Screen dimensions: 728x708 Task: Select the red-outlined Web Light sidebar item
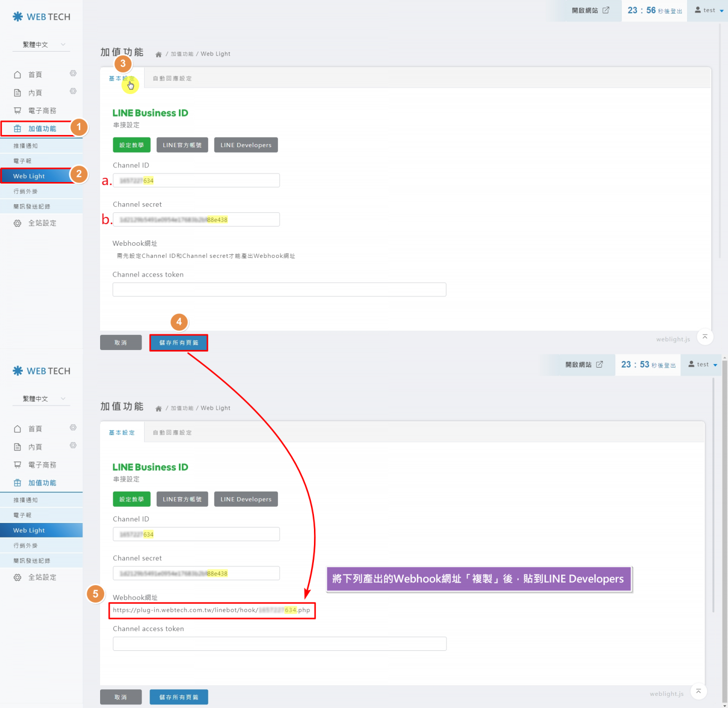pos(35,176)
